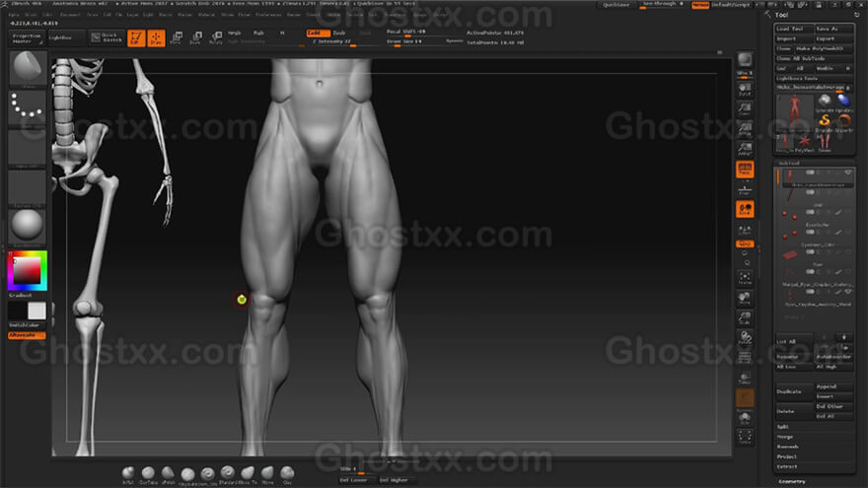Viewport: 868px width, 488px height.
Task: Select the Move brush in bottom shelf
Action: point(267,474)
